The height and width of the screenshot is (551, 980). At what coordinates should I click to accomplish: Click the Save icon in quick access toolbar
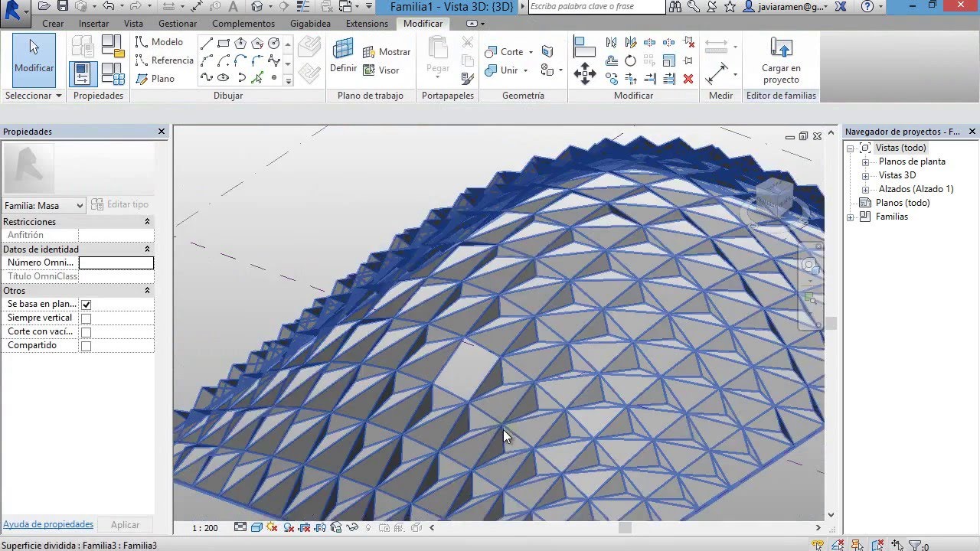pos(63,6)
